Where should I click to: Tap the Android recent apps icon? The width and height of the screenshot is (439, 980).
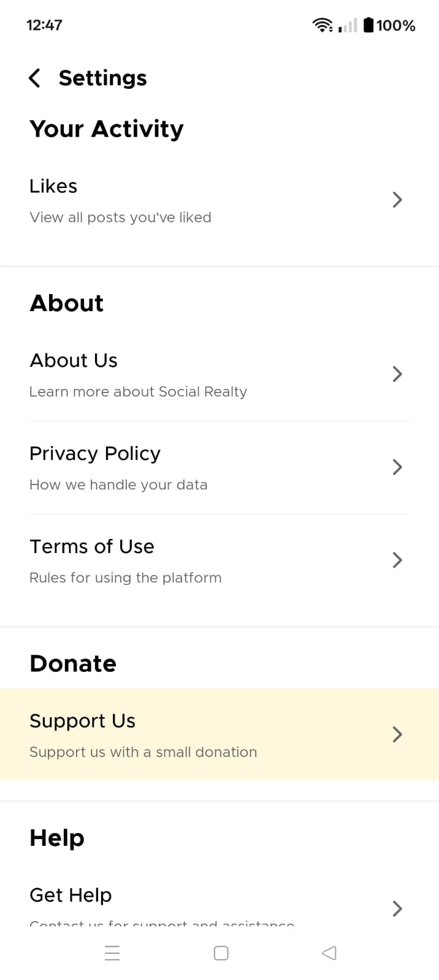[112, 953]
